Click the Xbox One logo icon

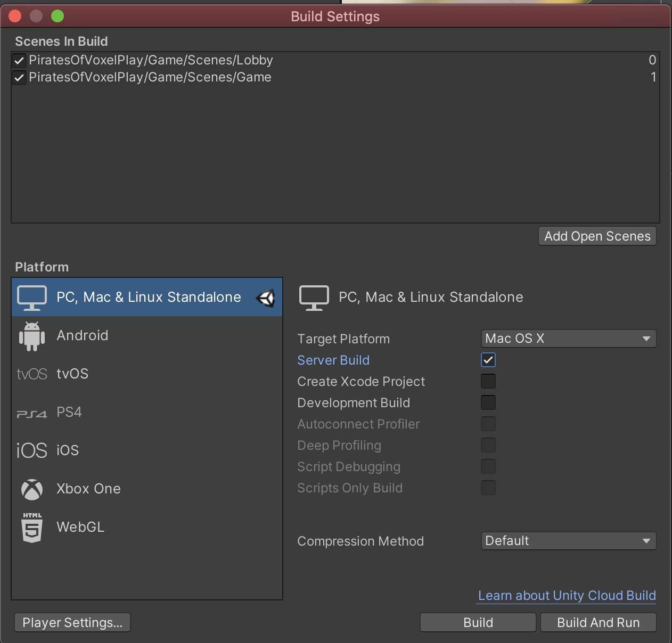(32, 489)
